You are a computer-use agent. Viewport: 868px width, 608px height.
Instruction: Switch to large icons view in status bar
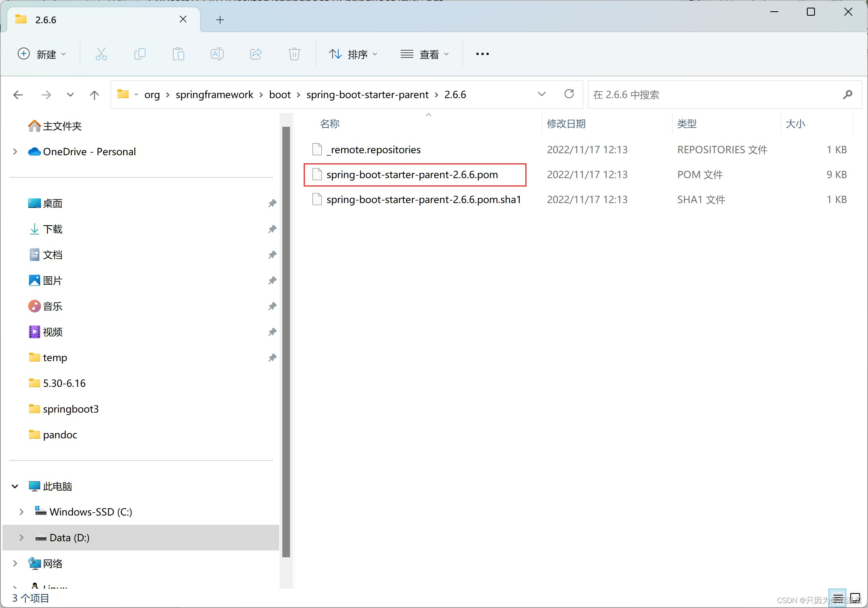click(855, 598)
